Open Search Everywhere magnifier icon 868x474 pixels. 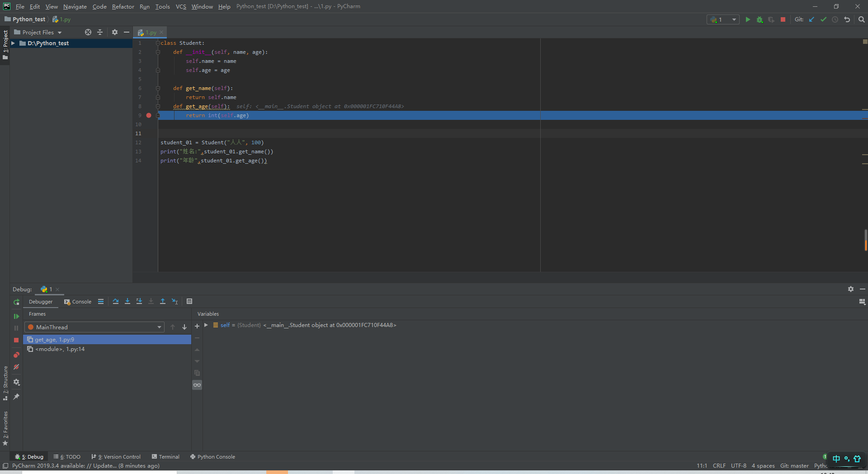coord(861,19)
